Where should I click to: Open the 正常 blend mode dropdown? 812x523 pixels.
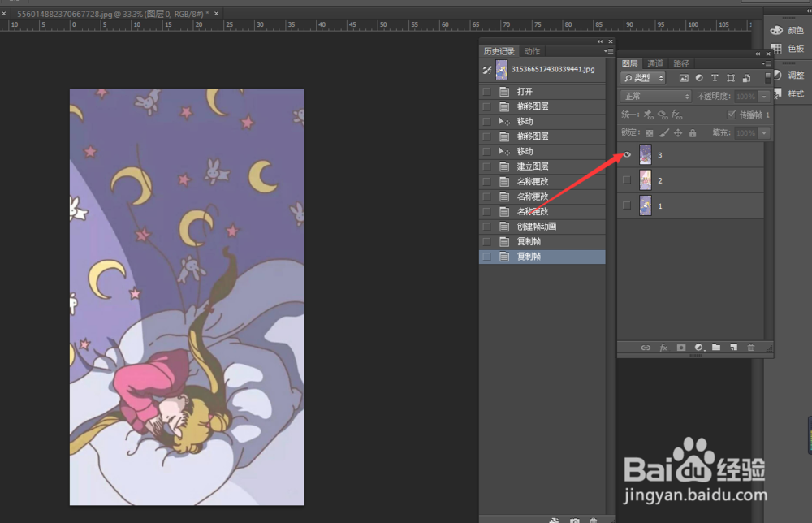(x=655, y=97)
